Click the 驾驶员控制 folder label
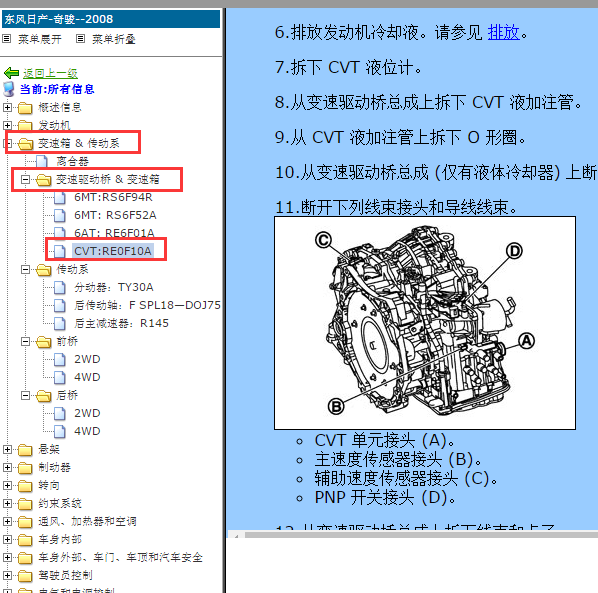This screenshot has height=593, width=598. 65,575
